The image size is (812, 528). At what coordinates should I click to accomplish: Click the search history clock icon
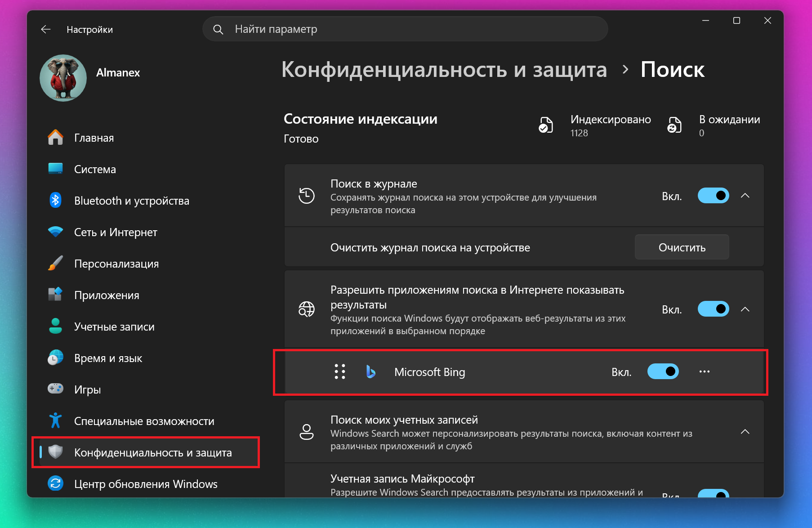[307, 196]
